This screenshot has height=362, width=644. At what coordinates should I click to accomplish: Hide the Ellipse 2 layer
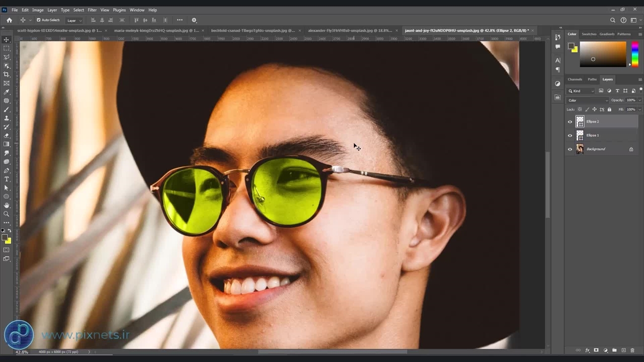pos(570,122)
